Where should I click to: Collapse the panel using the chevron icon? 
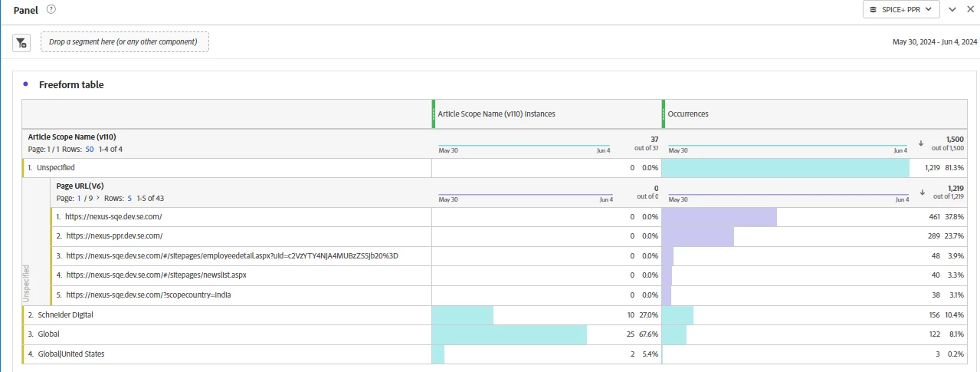pyautogui.click(x=952, y=9)
